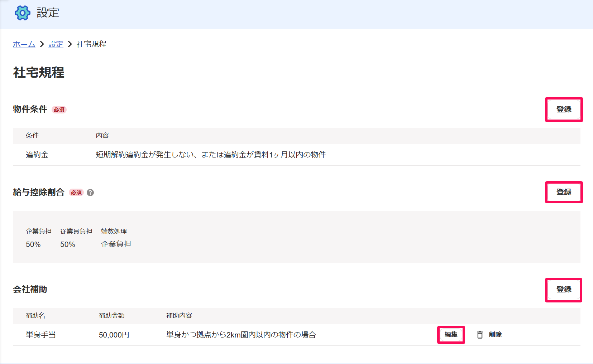Click the 会社補助 section heading
The height and width of the screenshot is (364, 593).
click(30, 289)
